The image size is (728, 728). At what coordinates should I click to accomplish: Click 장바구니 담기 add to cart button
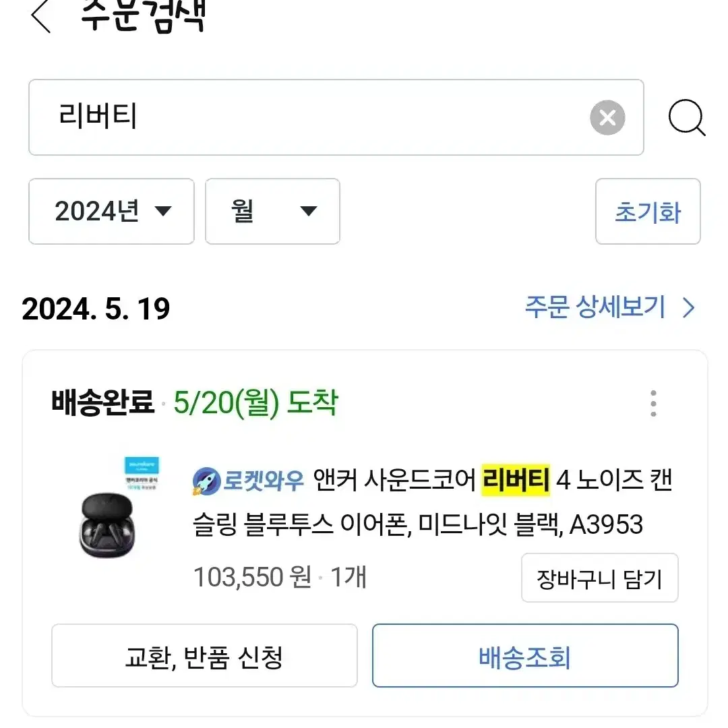(599, 578)
